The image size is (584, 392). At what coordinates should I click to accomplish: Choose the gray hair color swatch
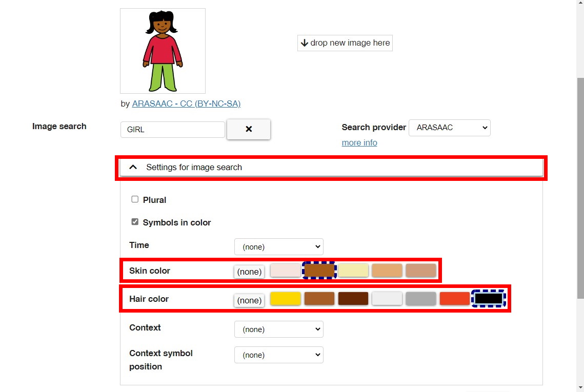pyautogui.click(x=421, y=299)
